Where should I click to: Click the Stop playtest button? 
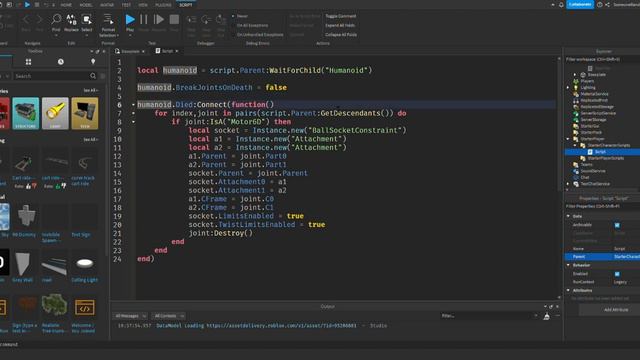tap(174, 19)
